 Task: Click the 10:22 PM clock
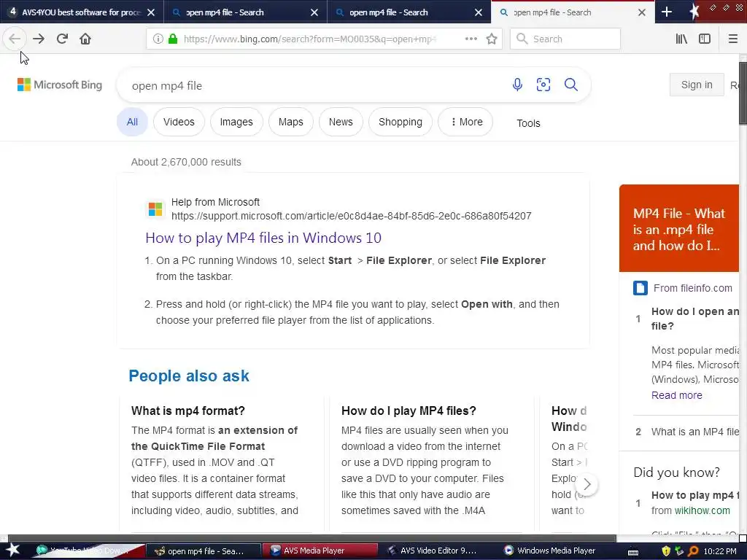pos(720,551)
